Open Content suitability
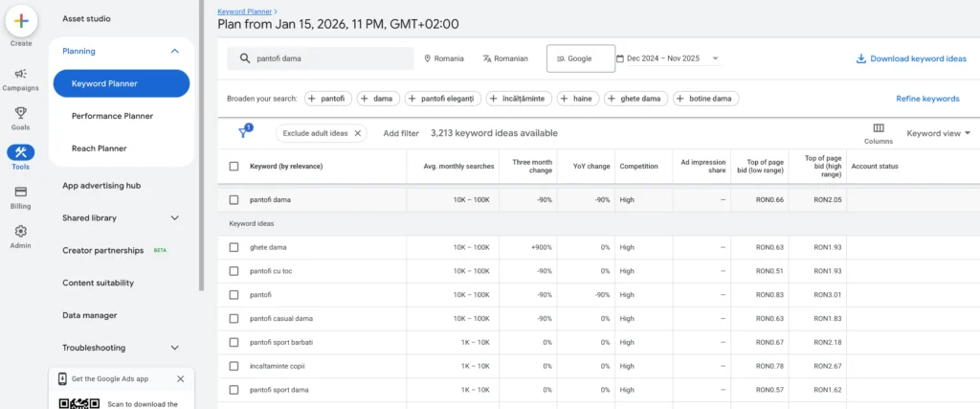 point(99,283)
